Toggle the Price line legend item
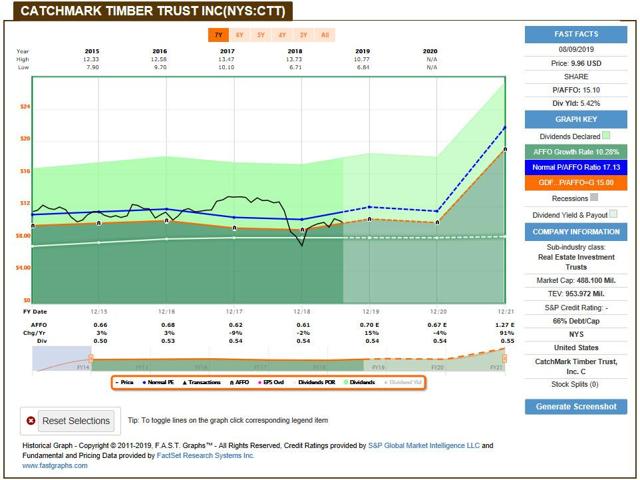 tap(125, 382)
